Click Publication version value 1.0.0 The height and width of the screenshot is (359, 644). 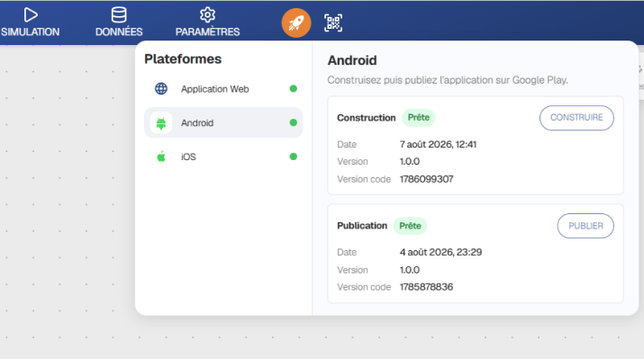click(410, 270)
